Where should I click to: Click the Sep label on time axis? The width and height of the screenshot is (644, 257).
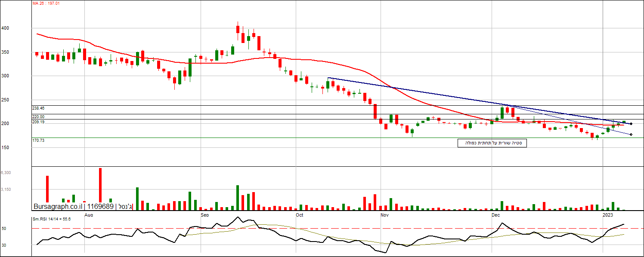click(x=204, y=214)
